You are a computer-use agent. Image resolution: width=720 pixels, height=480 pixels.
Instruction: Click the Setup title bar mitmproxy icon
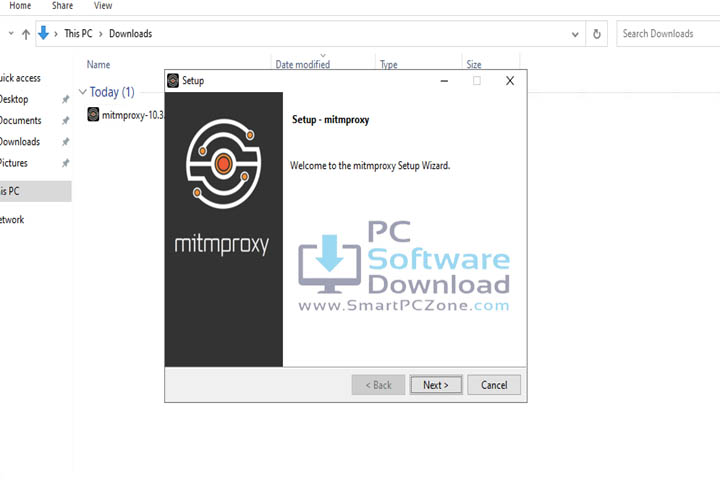(x=173, y=80)
